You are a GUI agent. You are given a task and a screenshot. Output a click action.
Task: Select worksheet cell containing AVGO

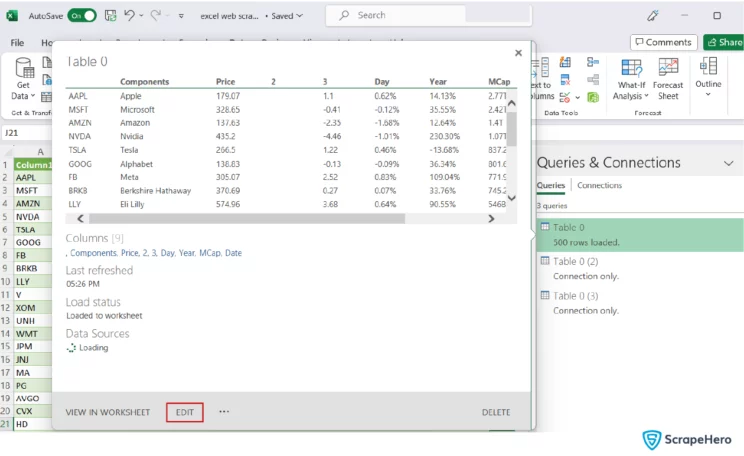32,398
